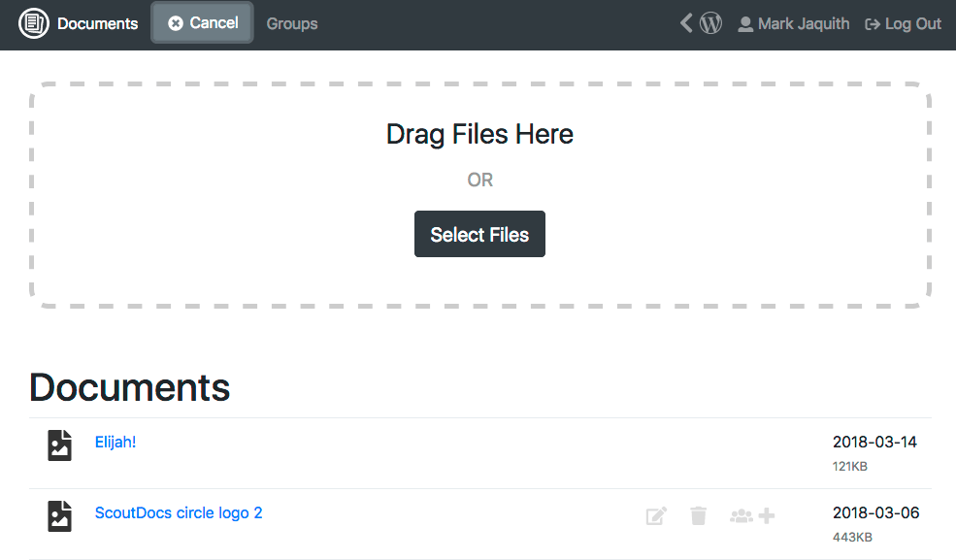Click the back chevron next to the WordPress logo
The height and width of the screenshot is (560, 956).
pyautogui.click(x=685, y=22)
